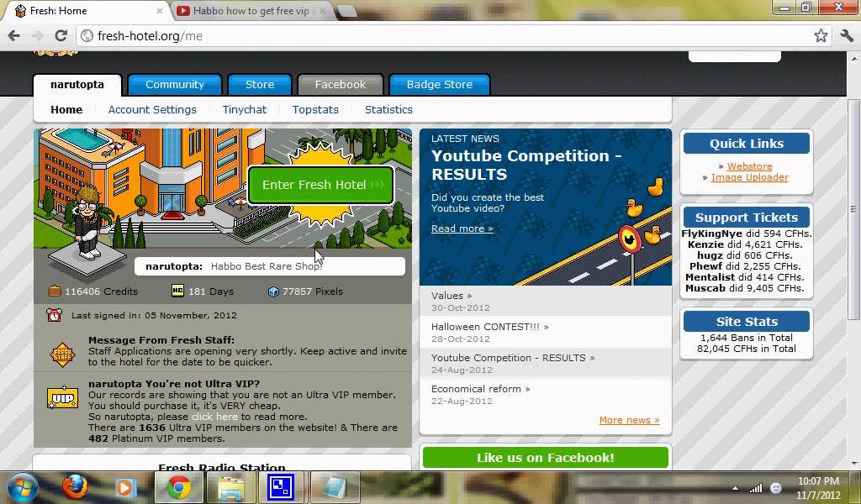Launch Firefox from the taskbar

click(75, 487)
